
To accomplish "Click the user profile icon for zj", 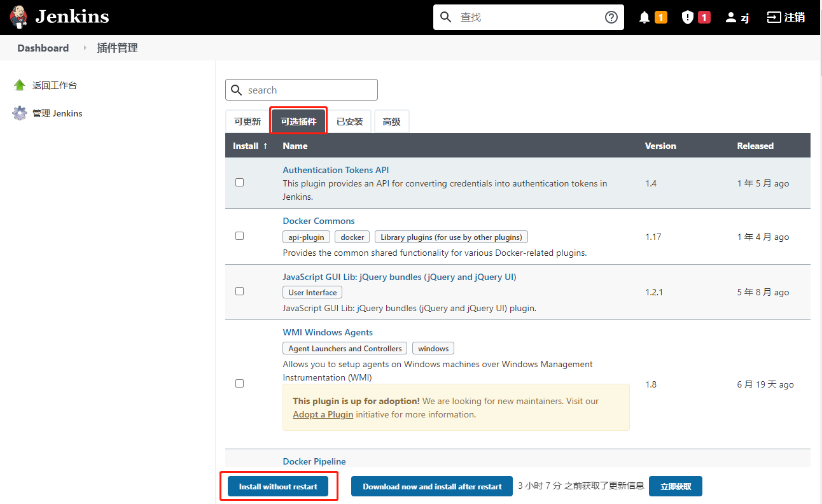I will point(731,18).
